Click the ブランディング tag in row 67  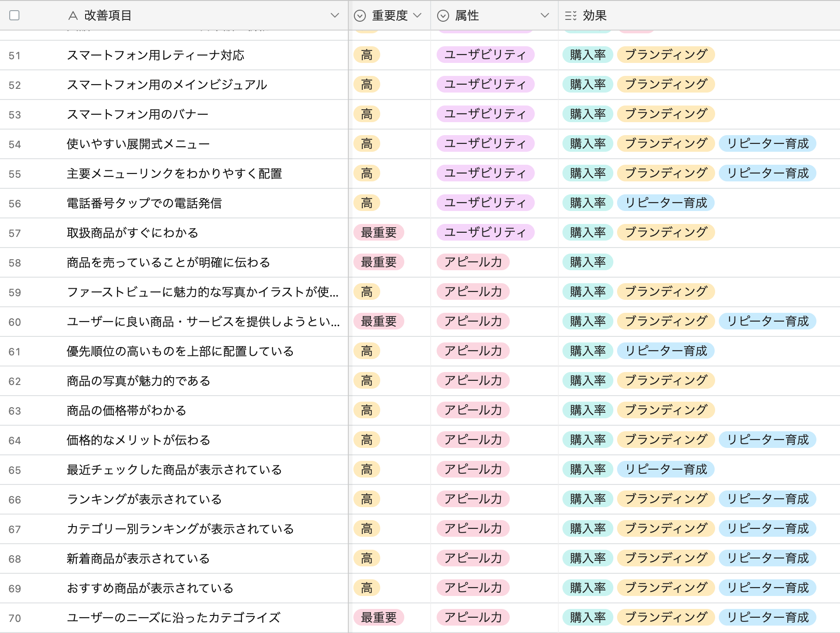pyautogui.click(x=666, y=528)
